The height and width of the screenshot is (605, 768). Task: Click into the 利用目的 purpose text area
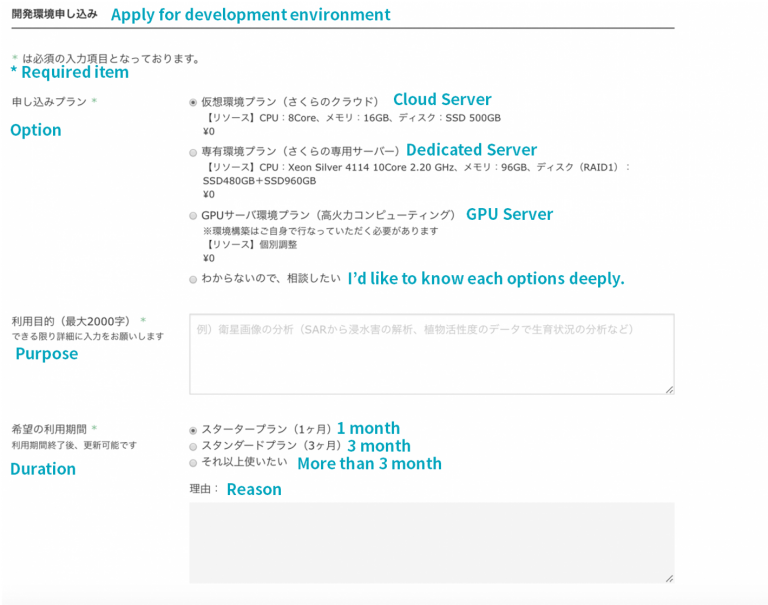coord(432,354)
